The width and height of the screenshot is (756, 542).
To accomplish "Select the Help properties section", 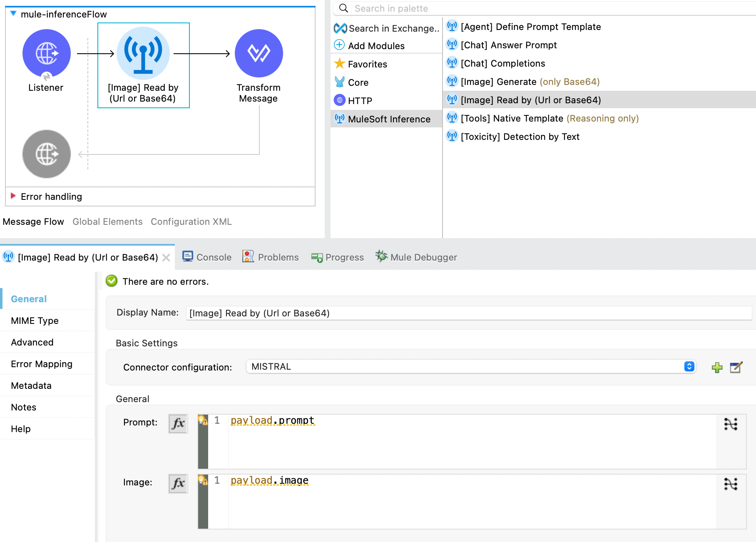I will pyautogui.click(x=47, y=429).
